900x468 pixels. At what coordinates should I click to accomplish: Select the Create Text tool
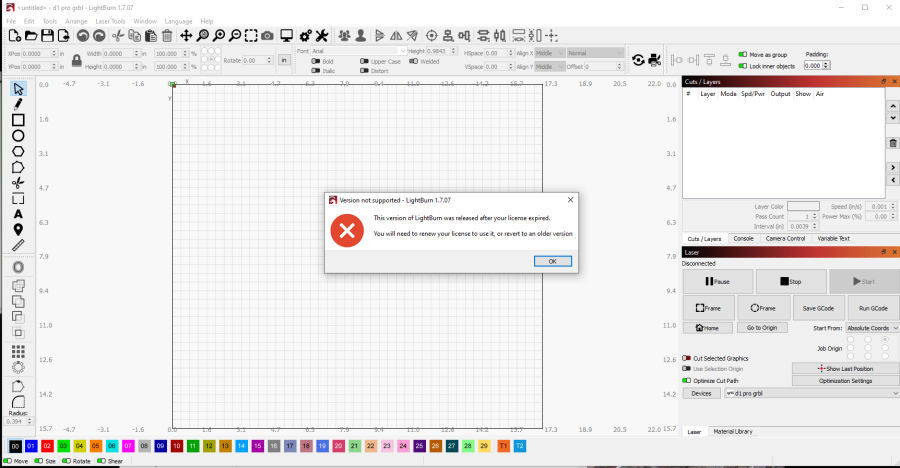click(x=18, y=214)
